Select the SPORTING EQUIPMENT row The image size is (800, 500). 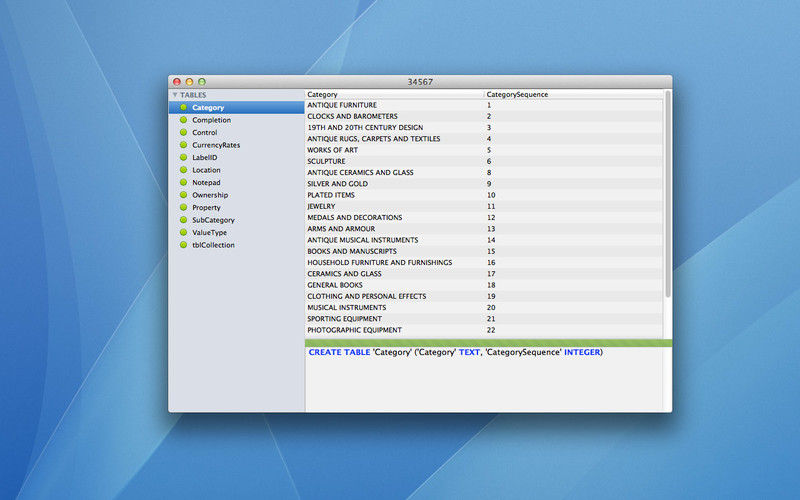(x=484, y=318)
